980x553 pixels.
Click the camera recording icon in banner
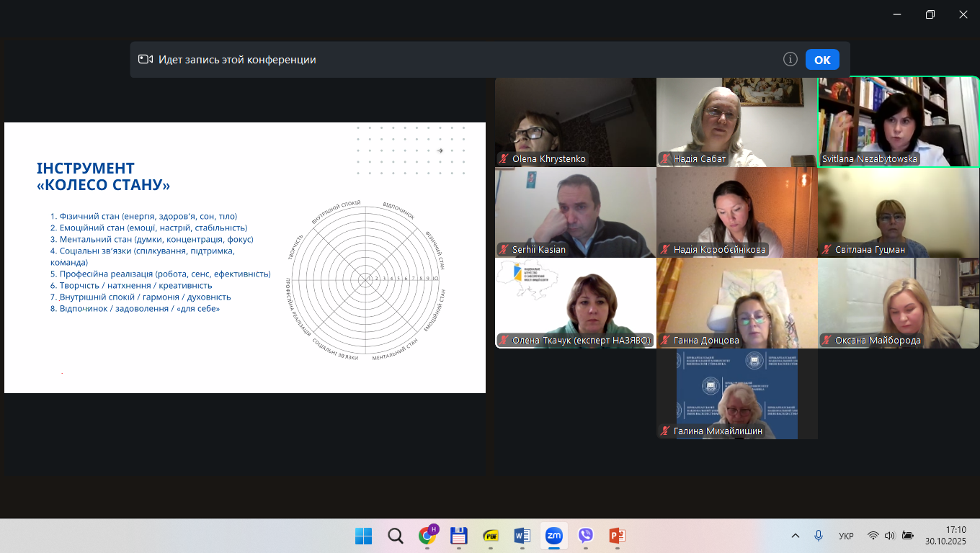pyautogui.click(x=146, y=60)
